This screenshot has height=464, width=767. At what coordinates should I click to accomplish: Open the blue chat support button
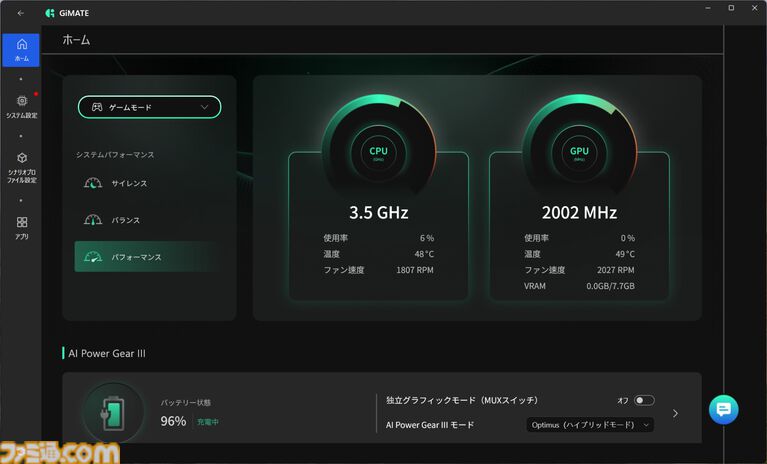(723, 409)
